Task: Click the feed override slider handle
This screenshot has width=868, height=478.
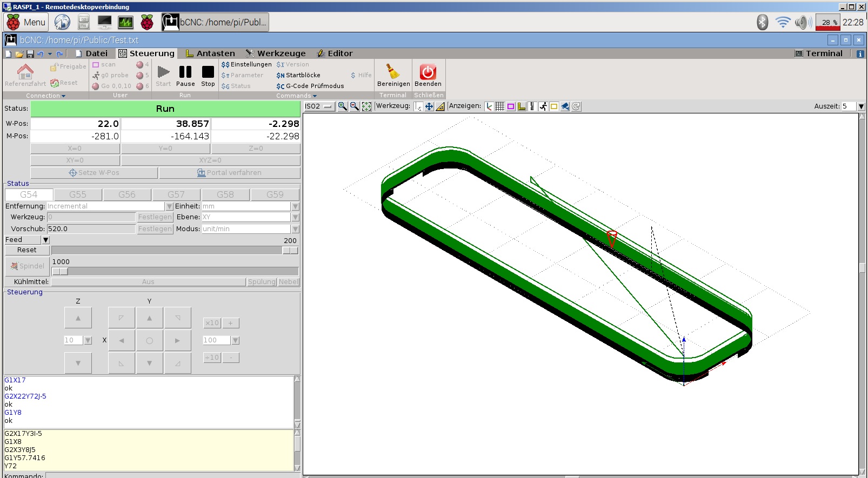Action: (x=290, y=250)
